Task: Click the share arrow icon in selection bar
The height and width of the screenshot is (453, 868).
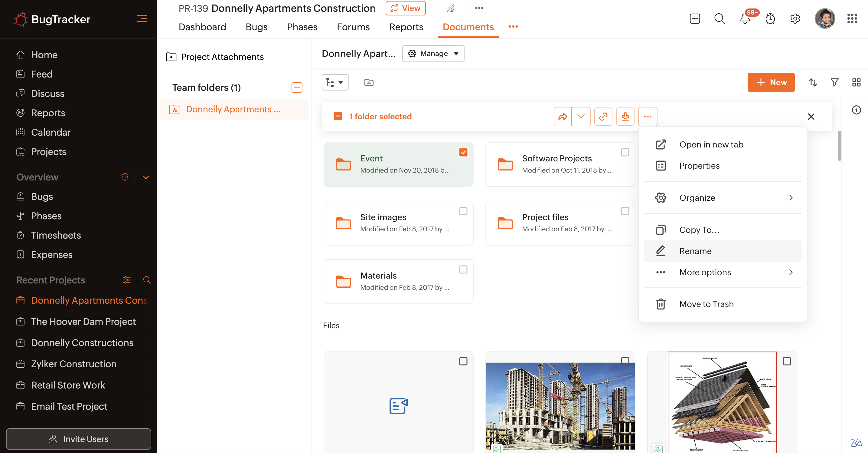Action: [x=562, y=117]
